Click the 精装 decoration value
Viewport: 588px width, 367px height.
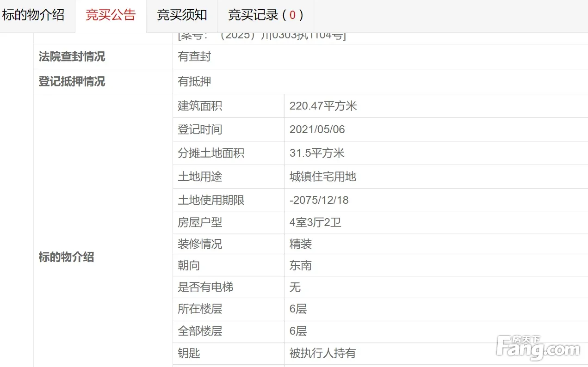[301, 244]
